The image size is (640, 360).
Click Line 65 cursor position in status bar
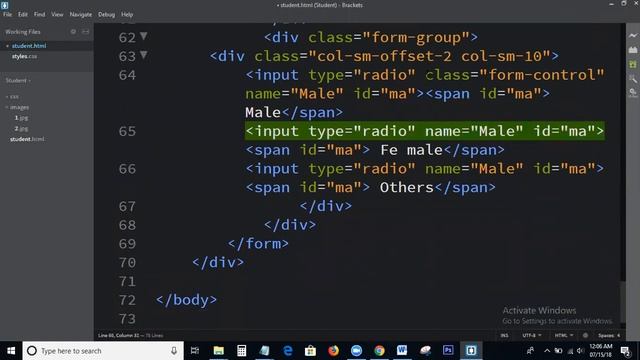click(x=119, y=336)
